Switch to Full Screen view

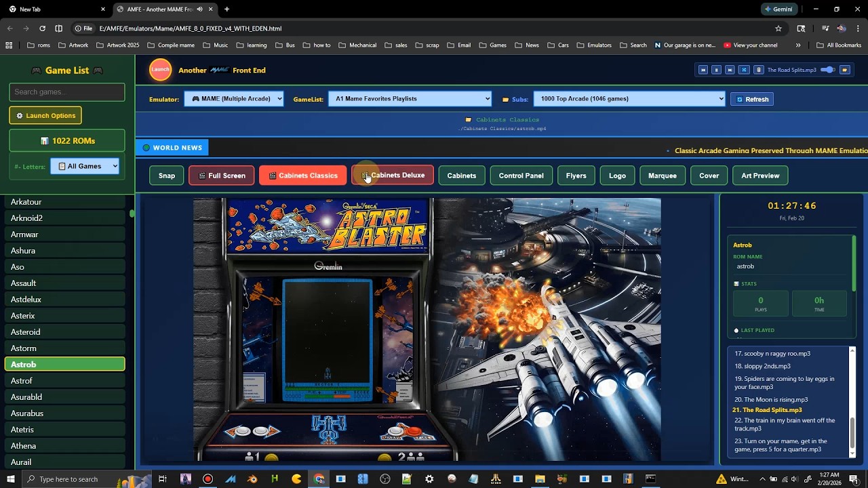[222, 176]
